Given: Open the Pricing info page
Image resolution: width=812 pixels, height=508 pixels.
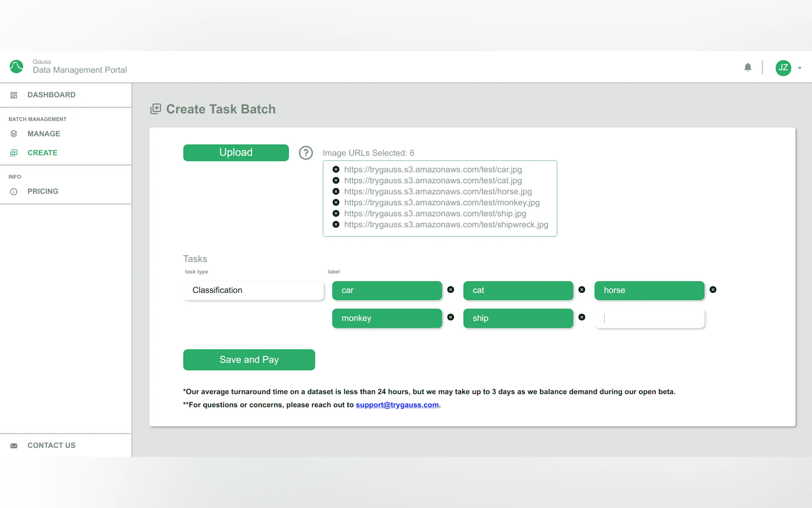Looking at the screenshot, I should (43, 191).
